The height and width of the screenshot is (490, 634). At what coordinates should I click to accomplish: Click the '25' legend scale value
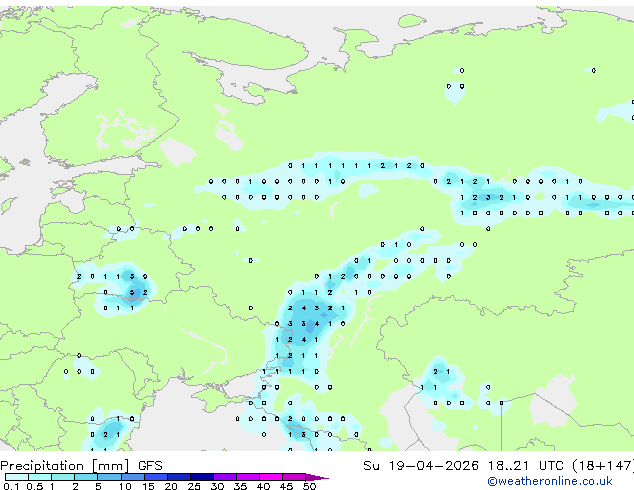click(194, 486)
